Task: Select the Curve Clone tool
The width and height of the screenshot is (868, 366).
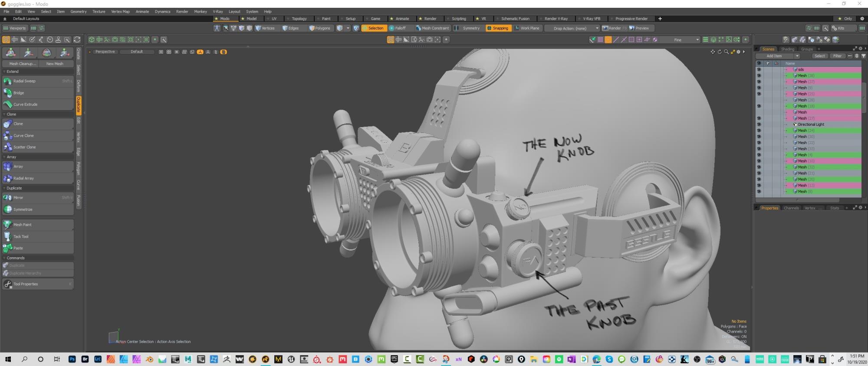Action: [38, 136]
